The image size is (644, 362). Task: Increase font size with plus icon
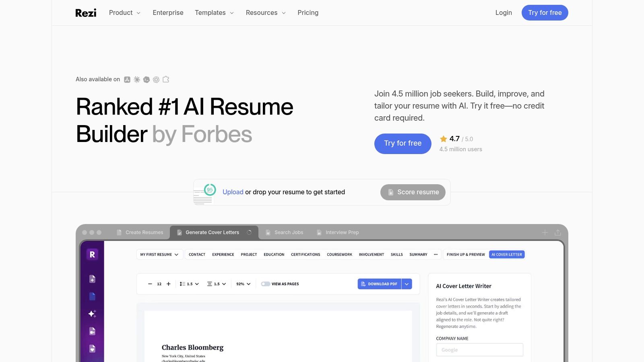click(169, 284)
